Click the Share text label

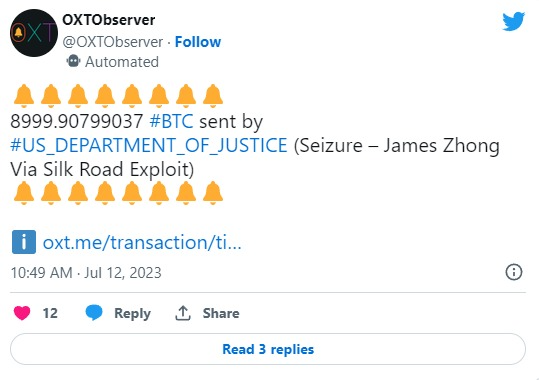(221, 313)
